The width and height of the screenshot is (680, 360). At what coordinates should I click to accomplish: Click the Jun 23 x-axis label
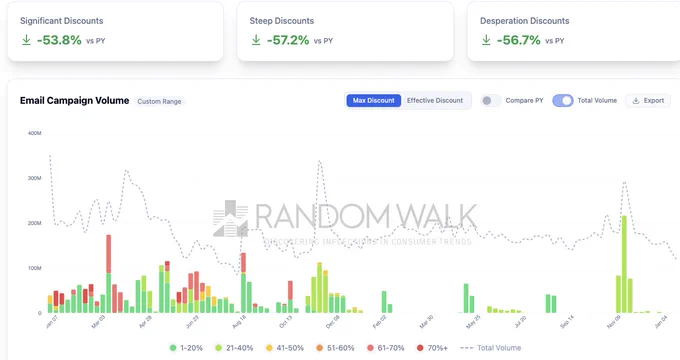tap(192, 322)
